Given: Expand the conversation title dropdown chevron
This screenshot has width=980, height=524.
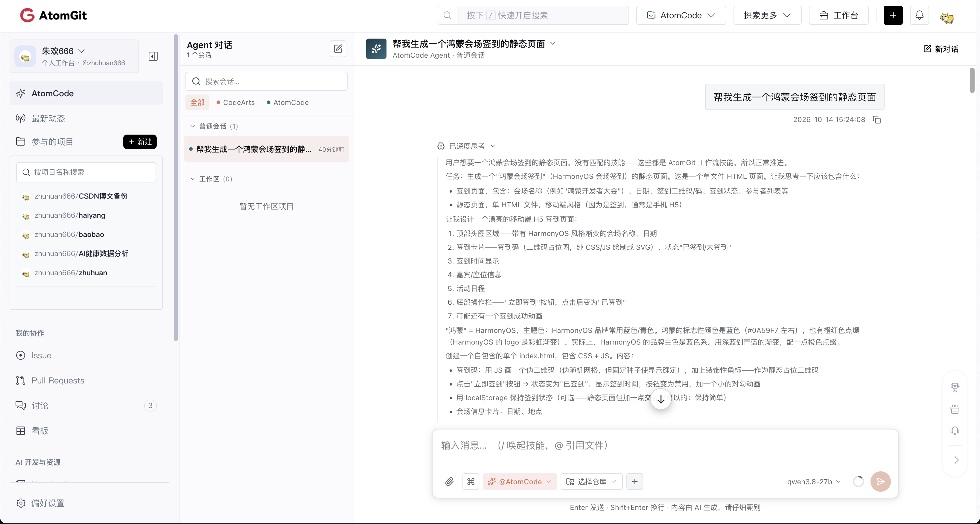Looking at the screenshot, I should (553, 44).
